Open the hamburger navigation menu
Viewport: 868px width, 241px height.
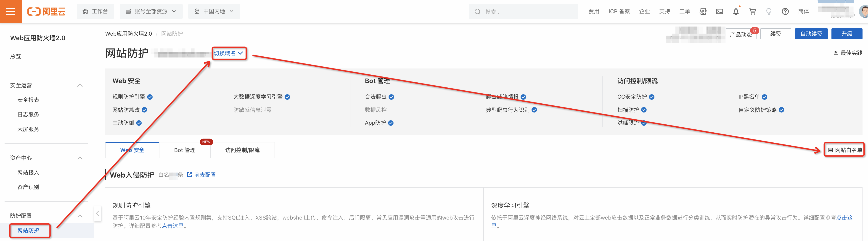pyautogui.click(x=11, y=11)
